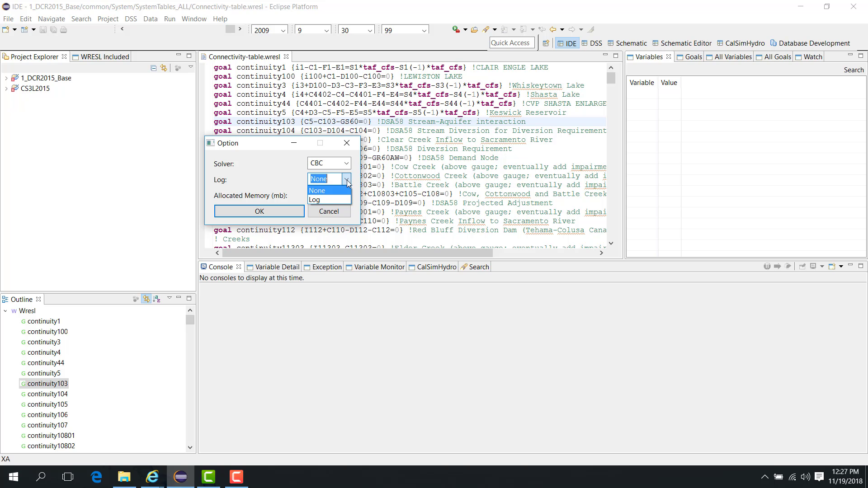Click the Open Perspective icon
The image size is (868, 488).
546,43
